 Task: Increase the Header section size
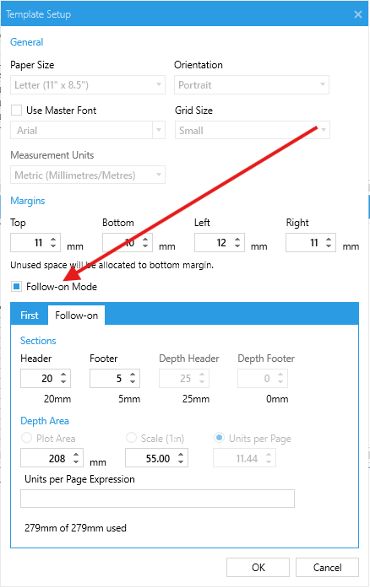(63, 375)
